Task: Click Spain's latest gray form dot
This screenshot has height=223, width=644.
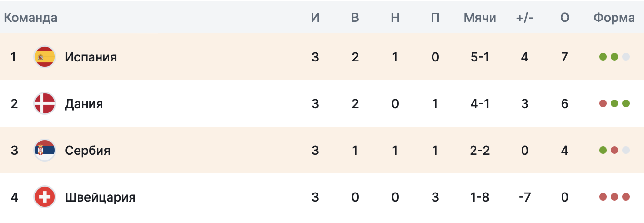Action: 626,57
